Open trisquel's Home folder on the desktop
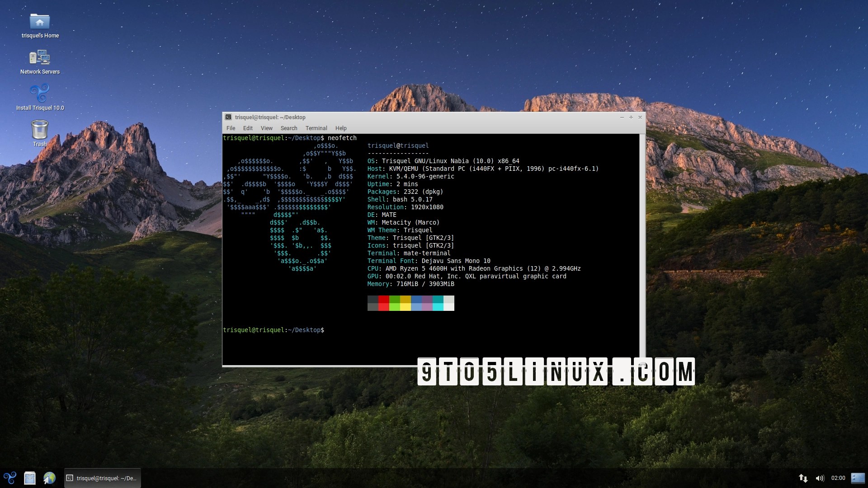868x488 pixels. point(40,21)
